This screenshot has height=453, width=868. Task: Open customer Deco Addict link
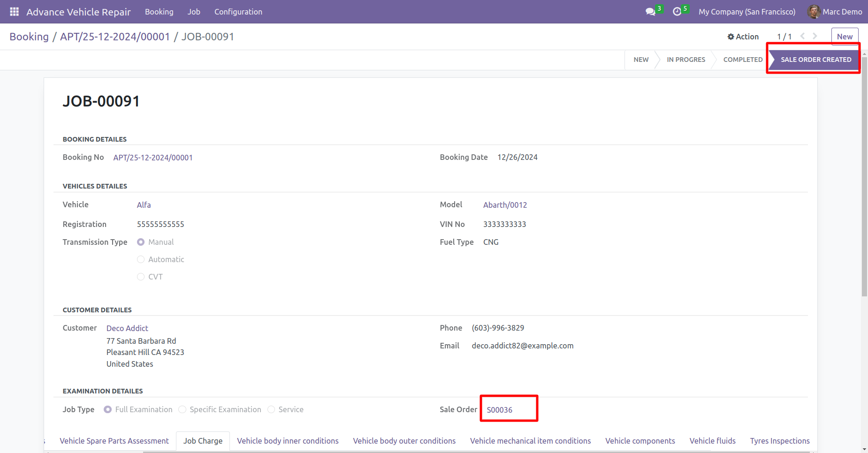tap(127, 328)
